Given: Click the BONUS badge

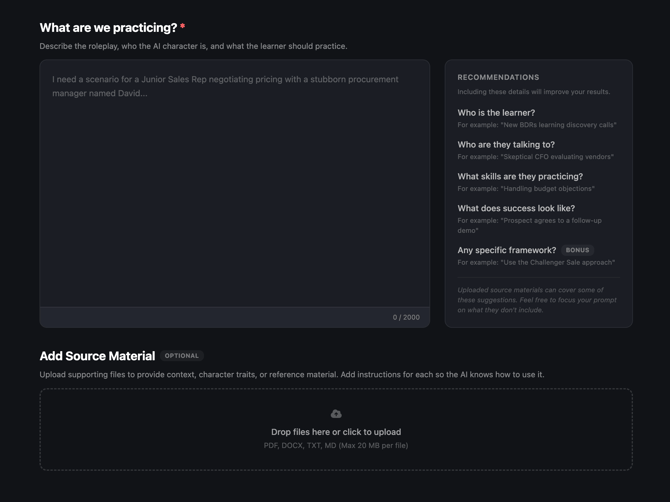Looking at the screenshot, I should coord(577,250).
